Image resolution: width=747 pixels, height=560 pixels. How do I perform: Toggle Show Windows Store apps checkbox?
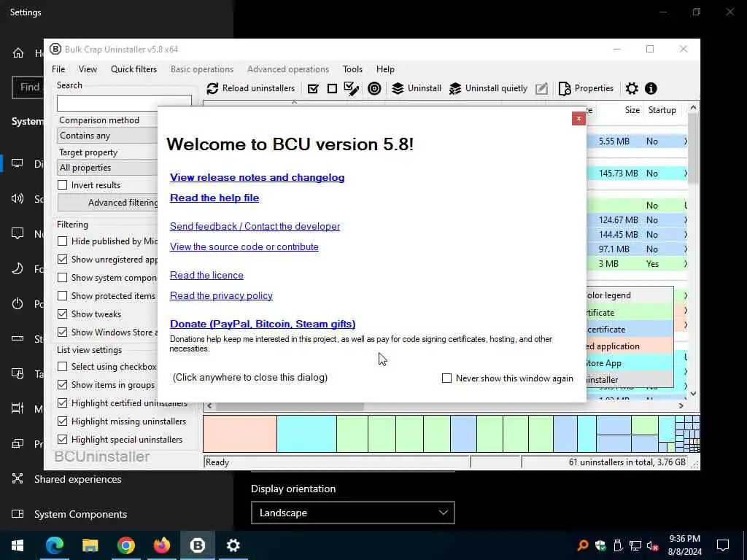(63, 332)
